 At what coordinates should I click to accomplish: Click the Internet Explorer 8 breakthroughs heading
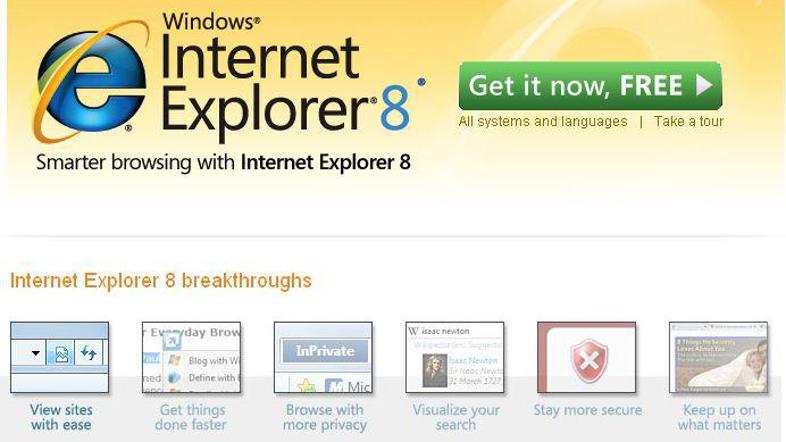click(161, 281)
